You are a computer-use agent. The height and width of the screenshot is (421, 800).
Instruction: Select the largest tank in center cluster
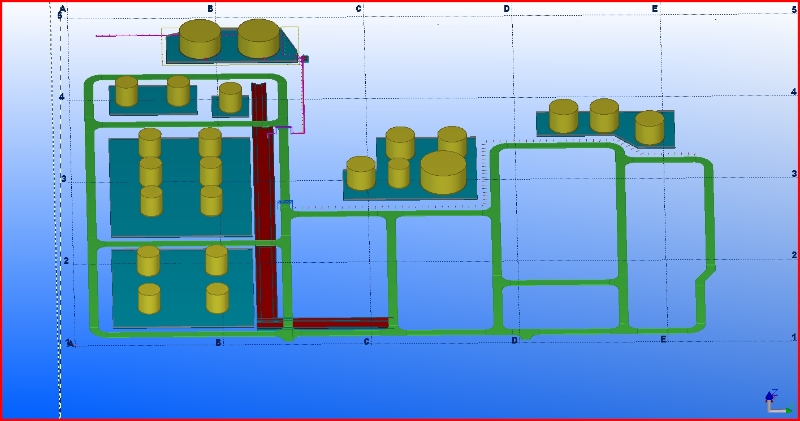pos(443,173)
